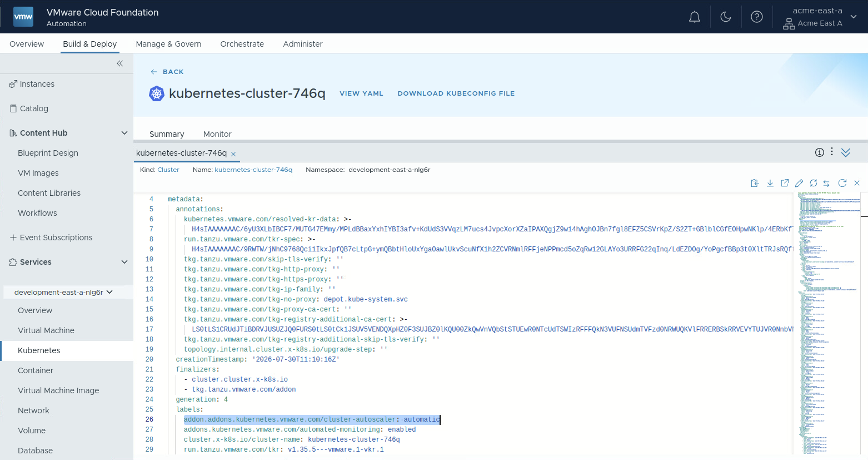Click the VMware logo icon
This screenshot has width=868, height=460.
point(23,17)
